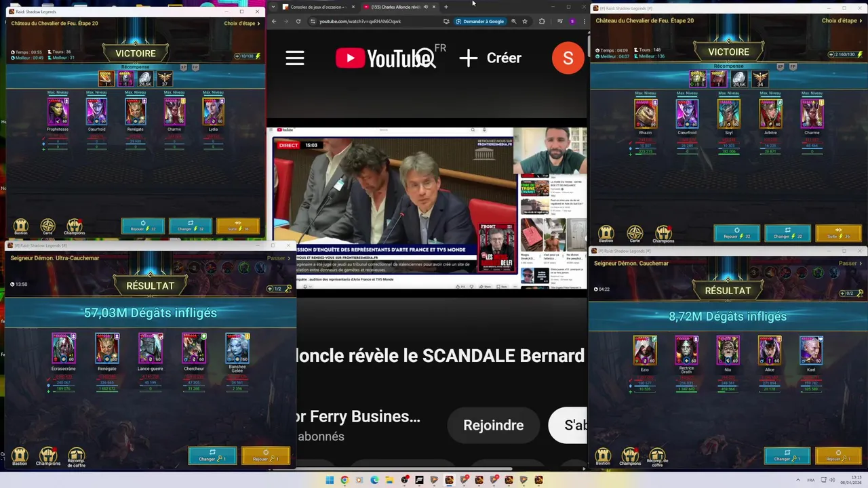This screenshot has height=488, width=868.
Task: Click the winged medal reward in top-left Raid window
Action: tap(165, 79)
